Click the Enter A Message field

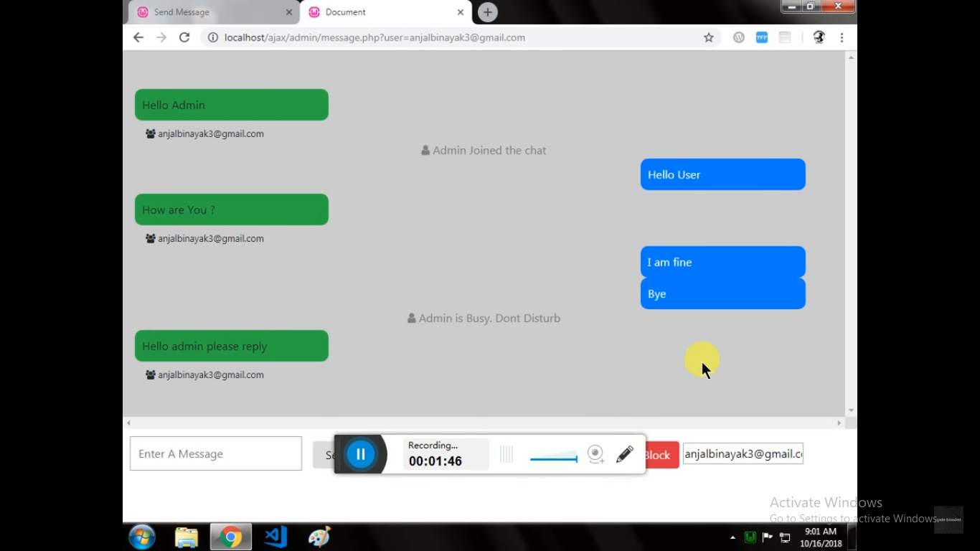pyautogui.click(x=215, y=453)
